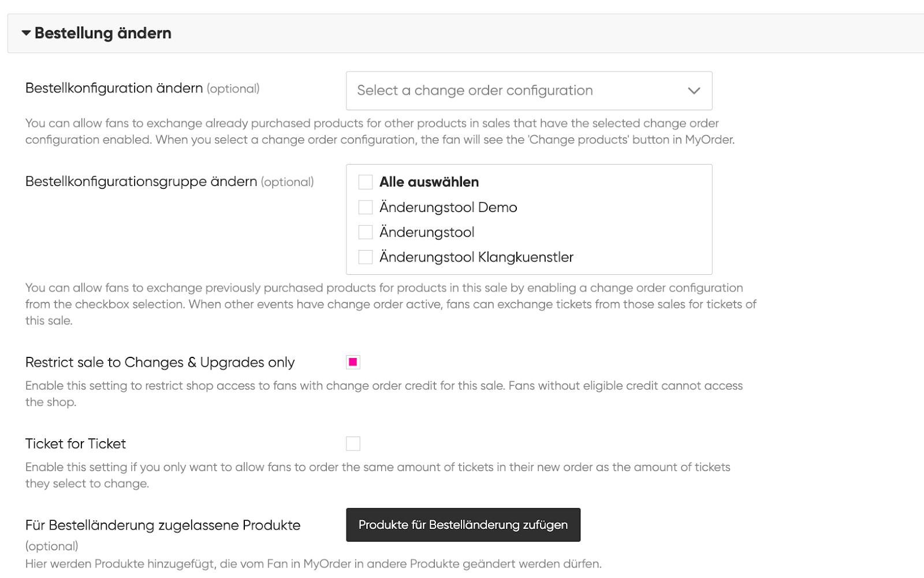This screenshot has height=578, width=924.
Task: Enable the Änderungstool Demo checkbox
Action: coord(366,207)
